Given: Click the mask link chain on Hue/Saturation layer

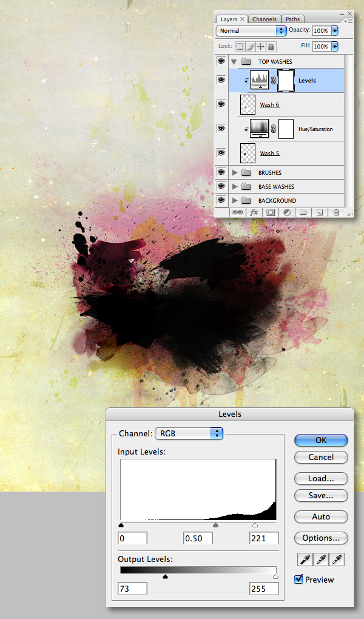Looking at the screenshot, I should click(x=273, y=129).
